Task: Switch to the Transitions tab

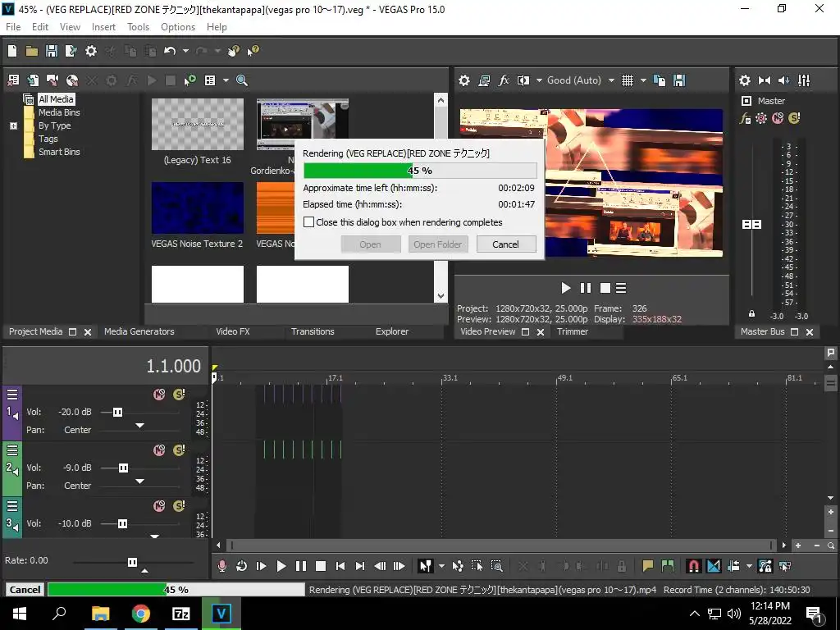Action: point(313,331)
